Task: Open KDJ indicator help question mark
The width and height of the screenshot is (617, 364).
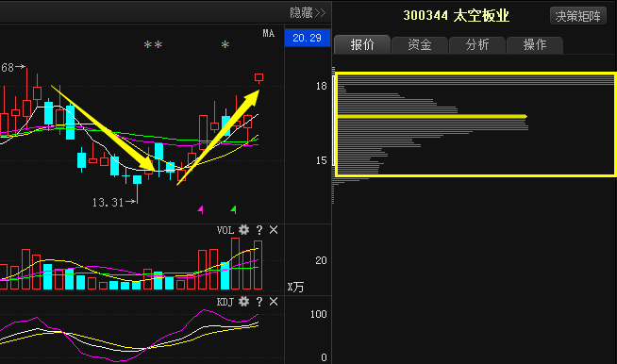Action: pos(259,302)
